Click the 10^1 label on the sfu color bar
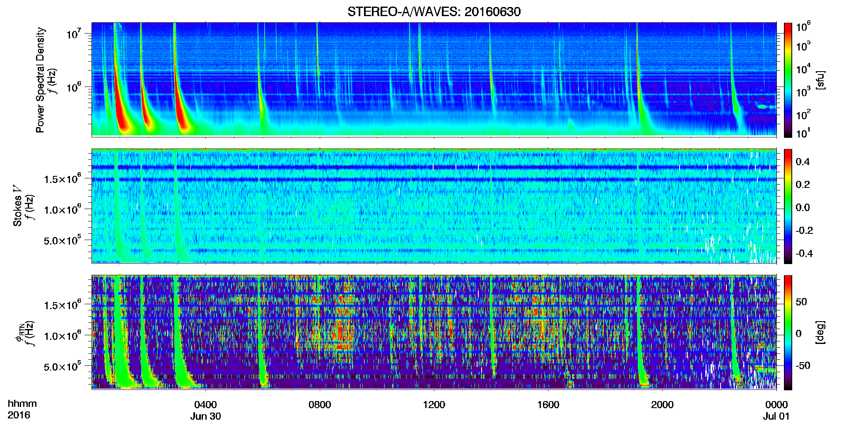Image resolution: width=868 pixels, height=447 pixels. (x=803, y=133)
